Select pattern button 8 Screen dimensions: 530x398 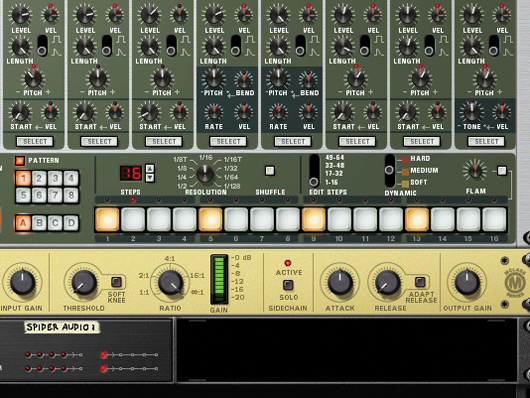coord(71,195)
